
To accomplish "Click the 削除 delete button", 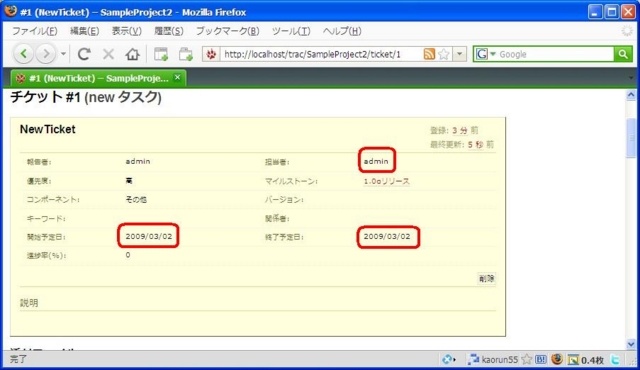I will [487, 279].
